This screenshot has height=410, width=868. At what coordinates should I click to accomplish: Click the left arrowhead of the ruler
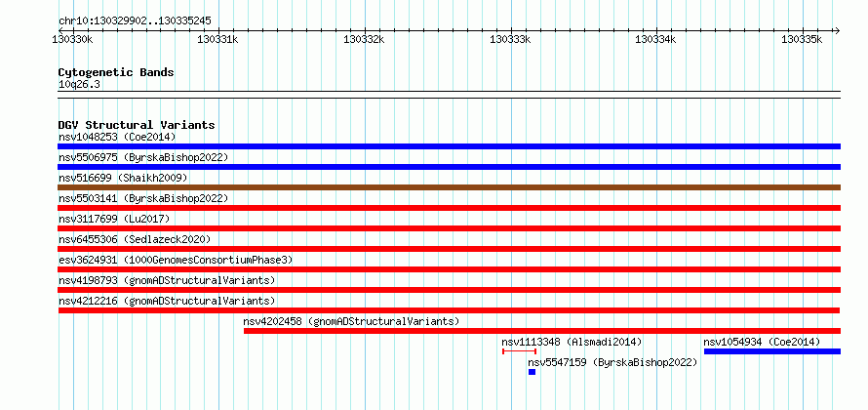61,30
